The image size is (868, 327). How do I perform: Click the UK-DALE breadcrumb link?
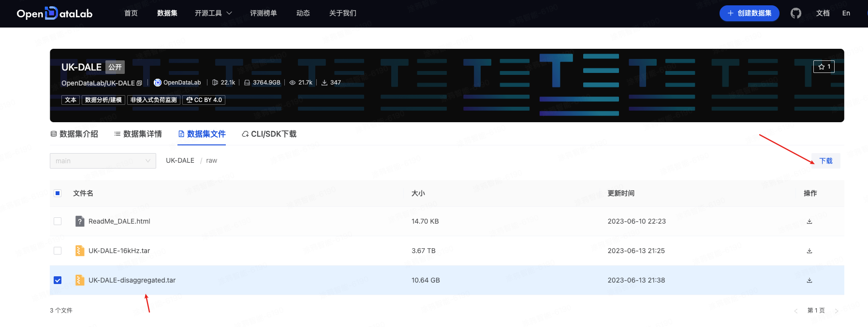pos(180,160)
